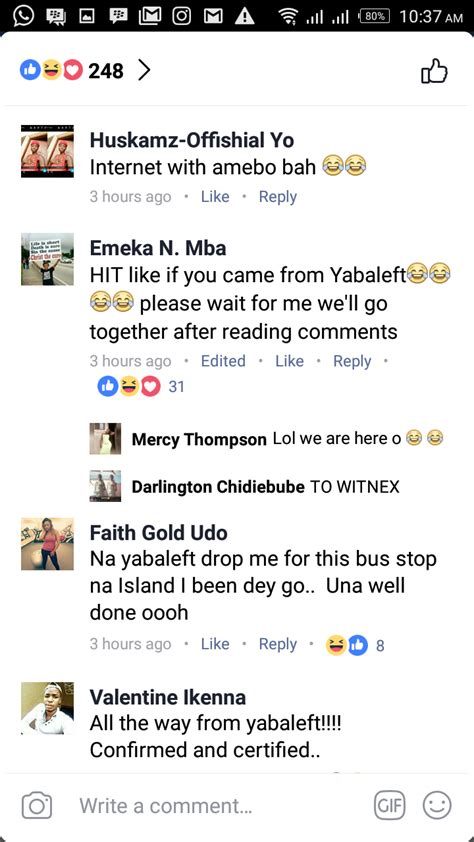The height and width of the screenshot is (842, 474).
Task: Reply to Huskamz-Offishial Yo's comment
Action: click(278, 197)
